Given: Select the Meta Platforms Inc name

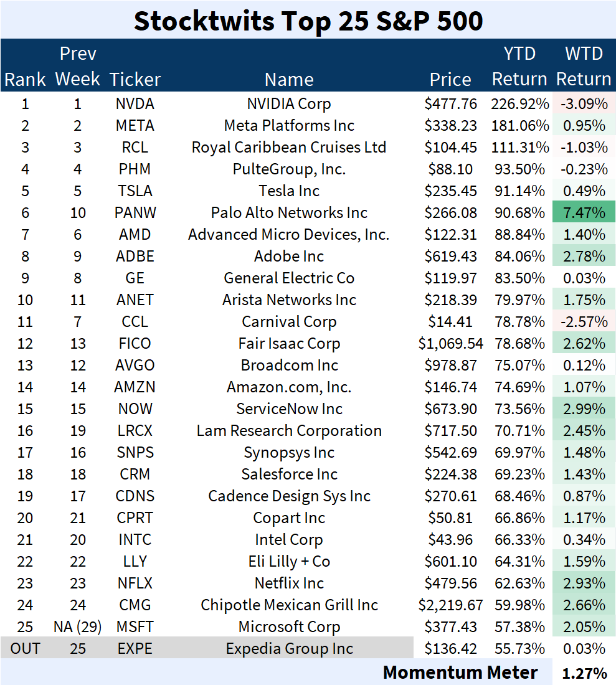Looking at the screenshot, I should [289, 126].
